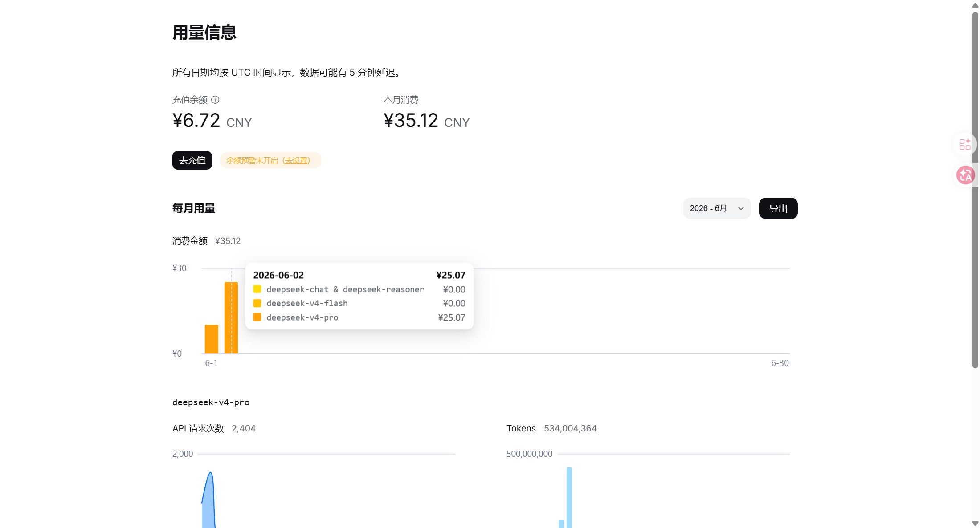This screenshot has width=980, height=528.
Task: Click the June 1 orange spending bar
Action: click(x=212, y=339)
